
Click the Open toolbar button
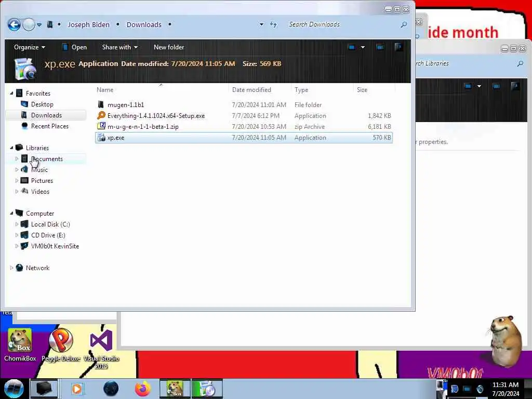[75, 47]
